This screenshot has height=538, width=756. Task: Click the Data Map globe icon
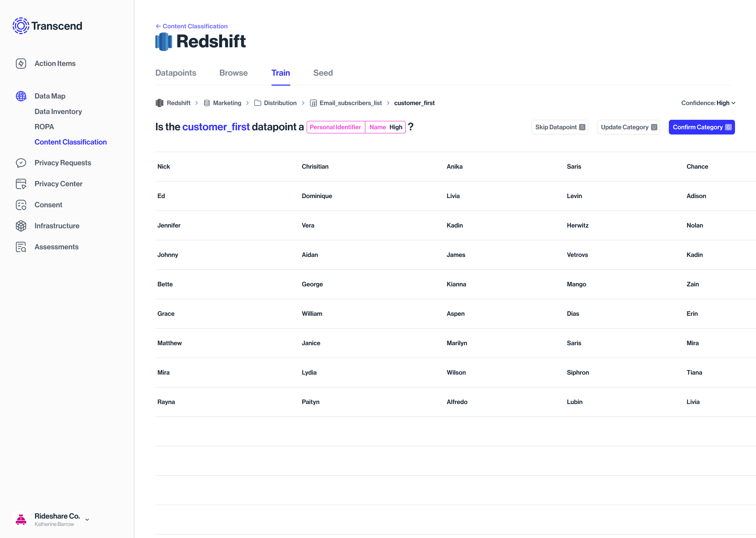(21, 96)
